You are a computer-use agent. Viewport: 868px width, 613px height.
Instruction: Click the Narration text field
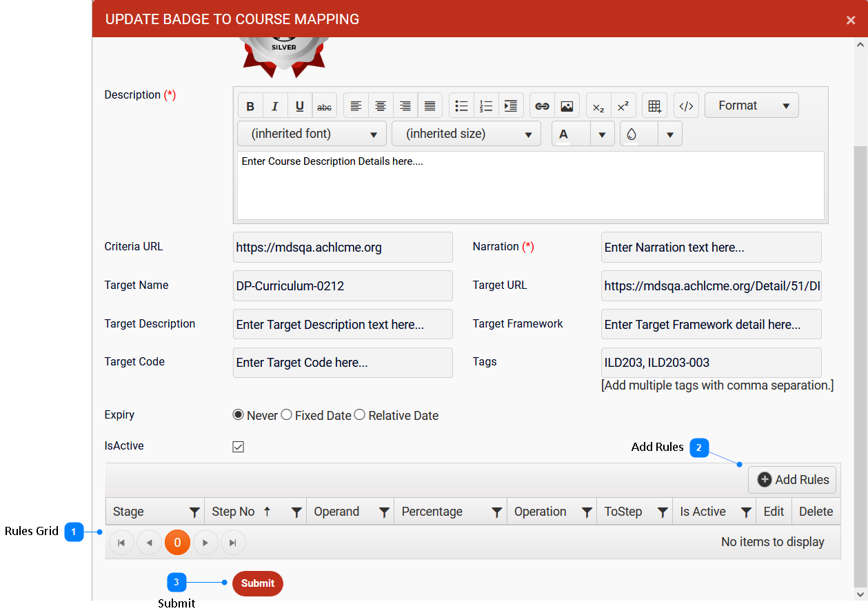point(711,247)
